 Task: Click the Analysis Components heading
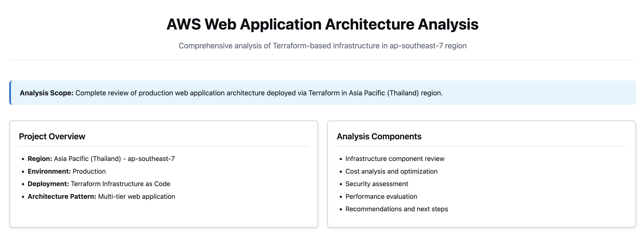[379, 136]
